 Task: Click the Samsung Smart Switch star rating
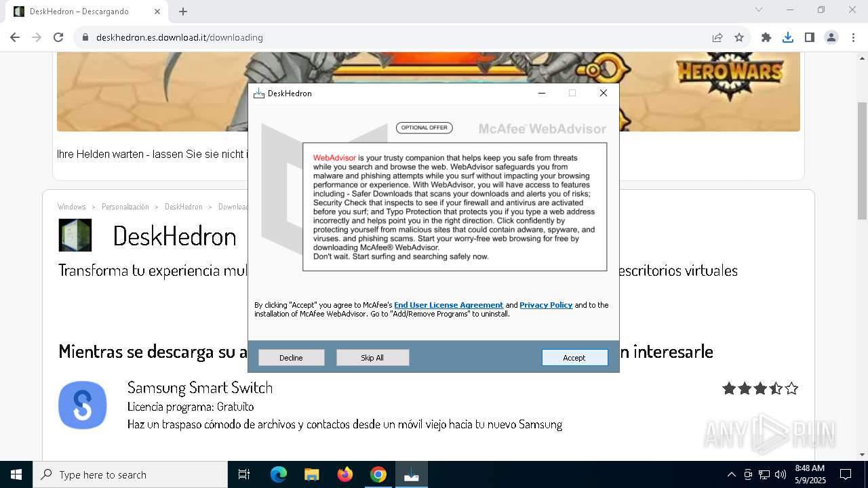(760, 388)
